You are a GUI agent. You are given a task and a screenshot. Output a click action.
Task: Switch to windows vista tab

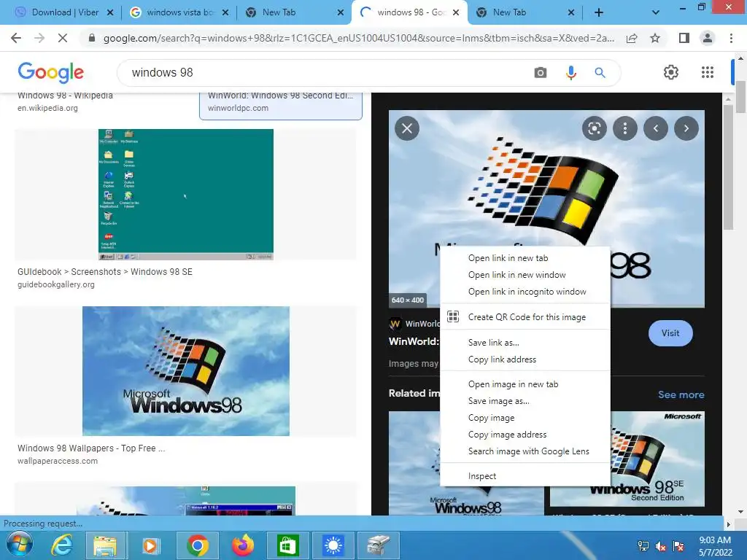pyautogui.click(x=181, y=12)
